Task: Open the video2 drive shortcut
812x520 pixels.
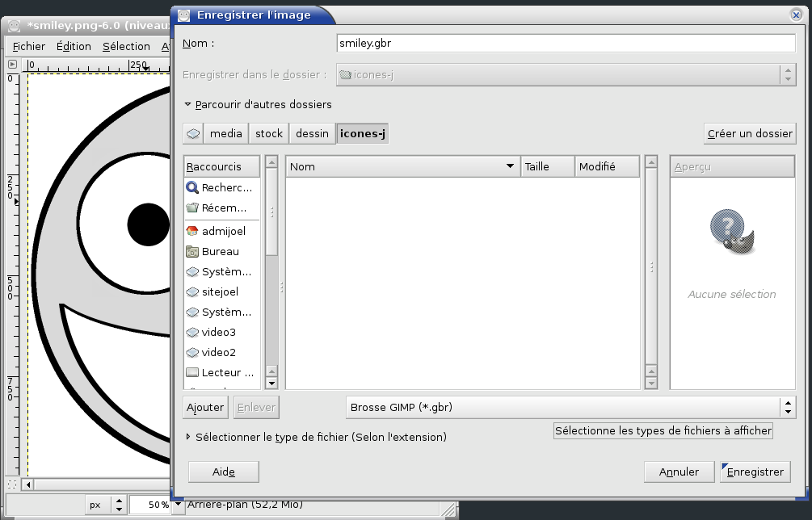Action: 218,352
